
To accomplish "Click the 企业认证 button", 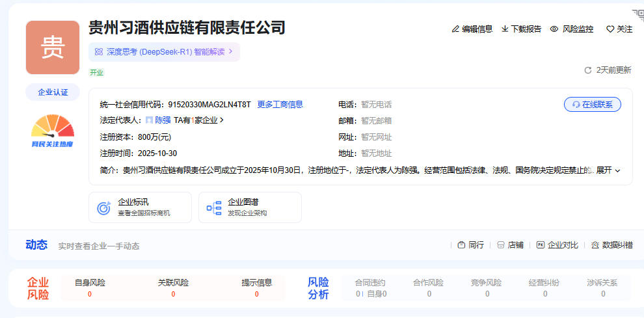I will pyautogui.click(x=53, y=92).
